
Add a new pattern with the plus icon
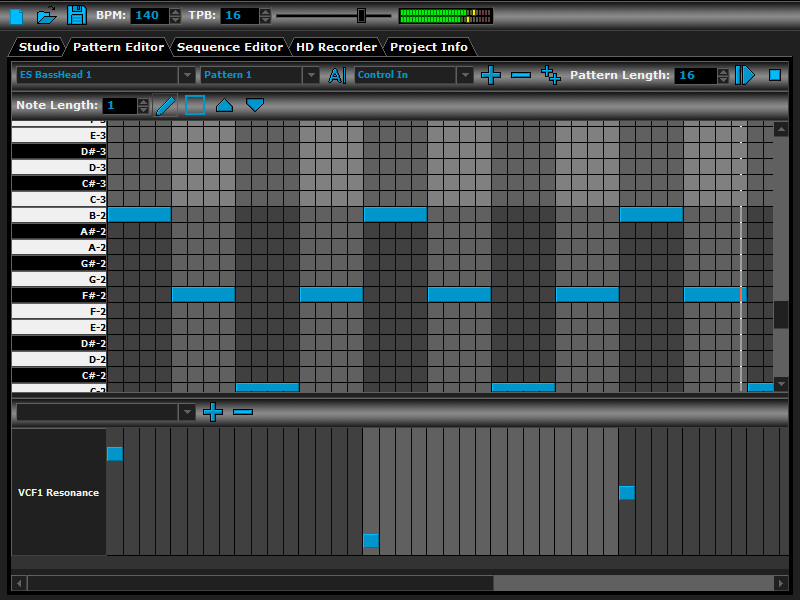(x=490, y=75)
